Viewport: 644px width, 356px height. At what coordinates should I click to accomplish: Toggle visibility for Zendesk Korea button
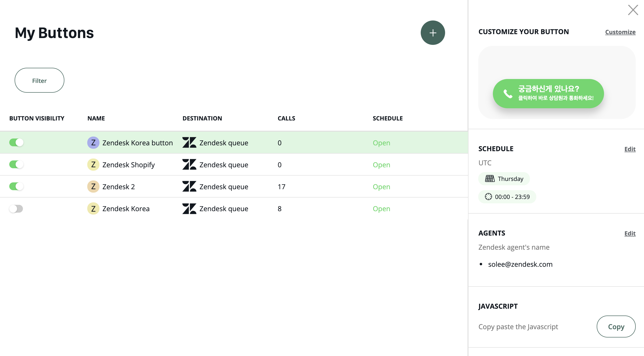[x=16, y=142]
